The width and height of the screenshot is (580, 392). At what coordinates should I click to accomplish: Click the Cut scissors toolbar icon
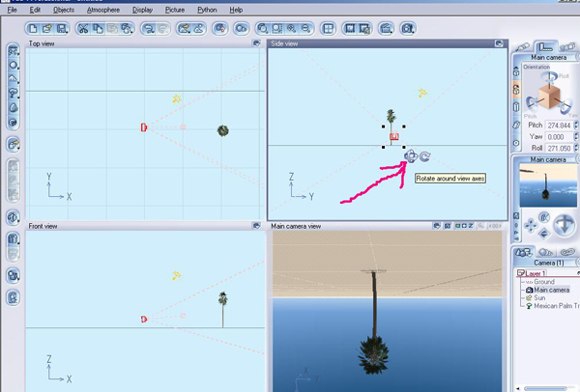83,28
